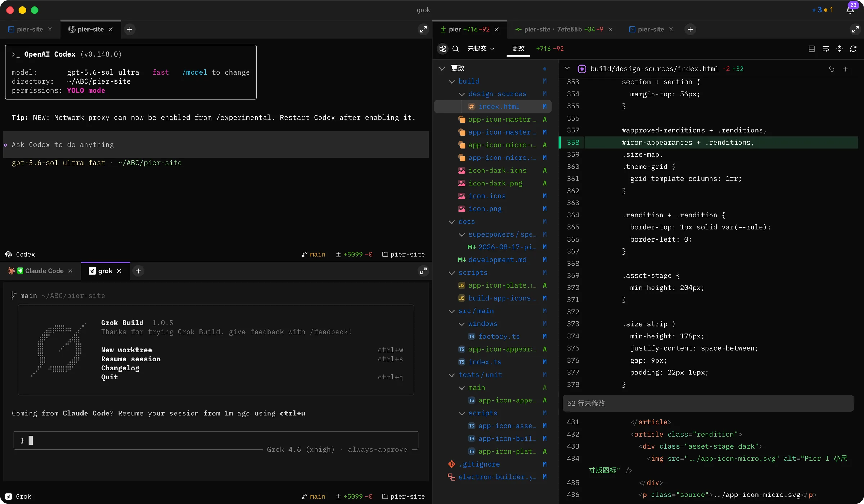Close the first pier-site terminal tab
Screen dimensions: 864x504
[50, 30]
